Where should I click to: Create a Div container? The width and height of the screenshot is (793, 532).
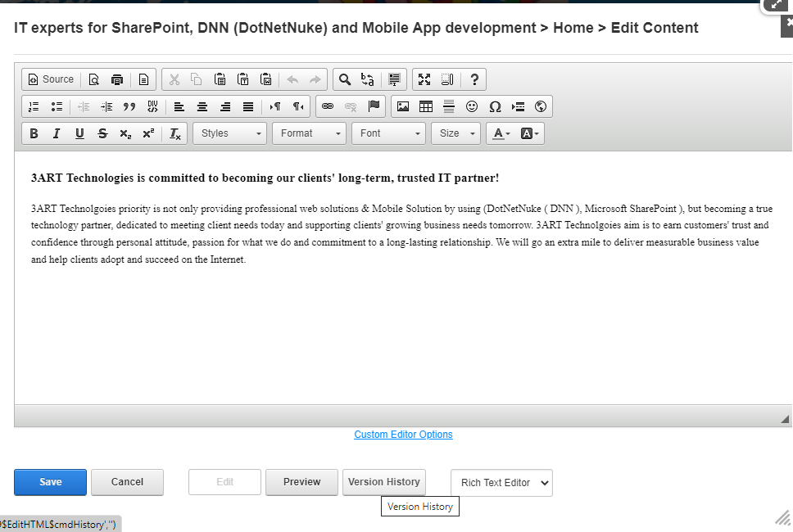pyautogui.click(x=152, y=106)
